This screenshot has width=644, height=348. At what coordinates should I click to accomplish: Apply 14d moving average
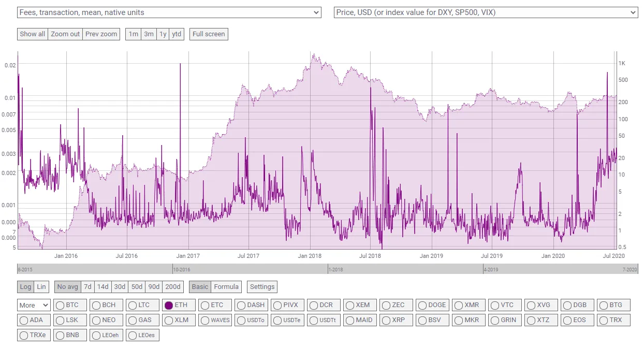point(103,287)
